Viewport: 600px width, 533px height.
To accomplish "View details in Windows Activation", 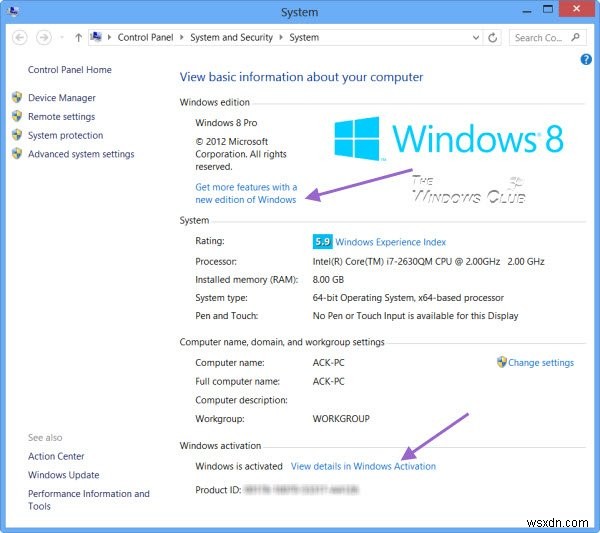I will pyautogui.click(x=363, y=466).
